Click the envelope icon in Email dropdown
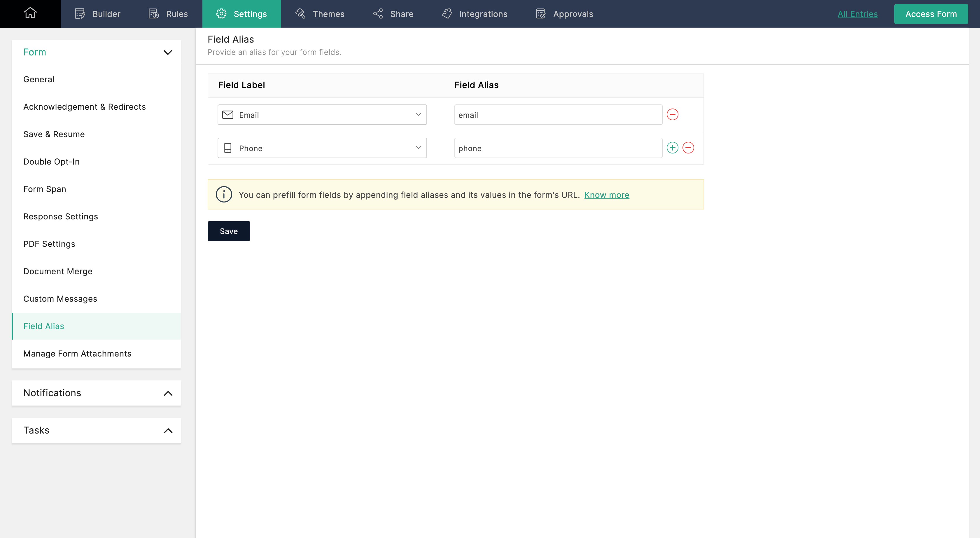Screen dimensions: 980x538 [x=228, y=115]
